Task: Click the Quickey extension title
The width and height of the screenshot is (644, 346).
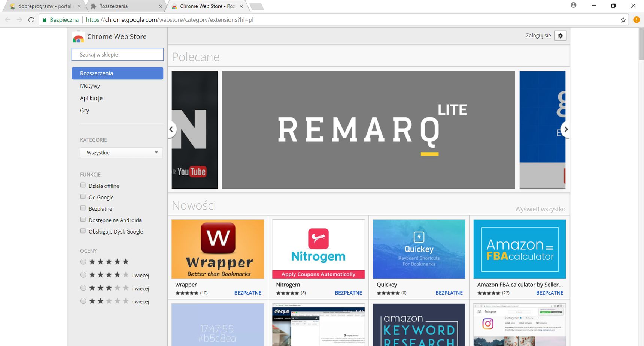Action: 387,285
